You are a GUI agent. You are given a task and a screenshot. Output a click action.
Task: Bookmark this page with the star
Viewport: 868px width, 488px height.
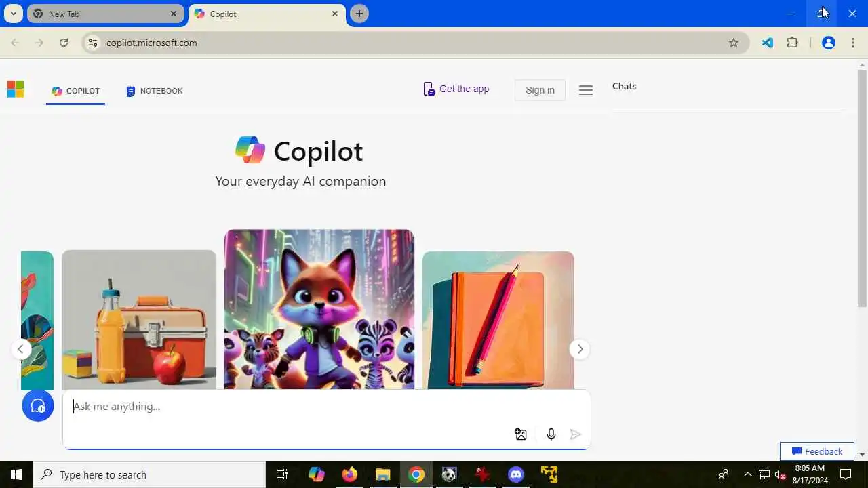click(734, 43)
